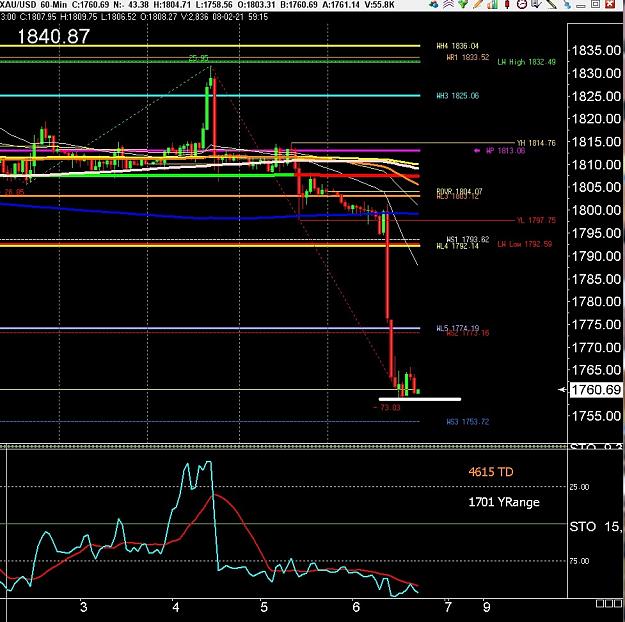This screenshot has height=622, width=625.
Task: Click the green check arrow icon
Action: click(x=463, y=4)
